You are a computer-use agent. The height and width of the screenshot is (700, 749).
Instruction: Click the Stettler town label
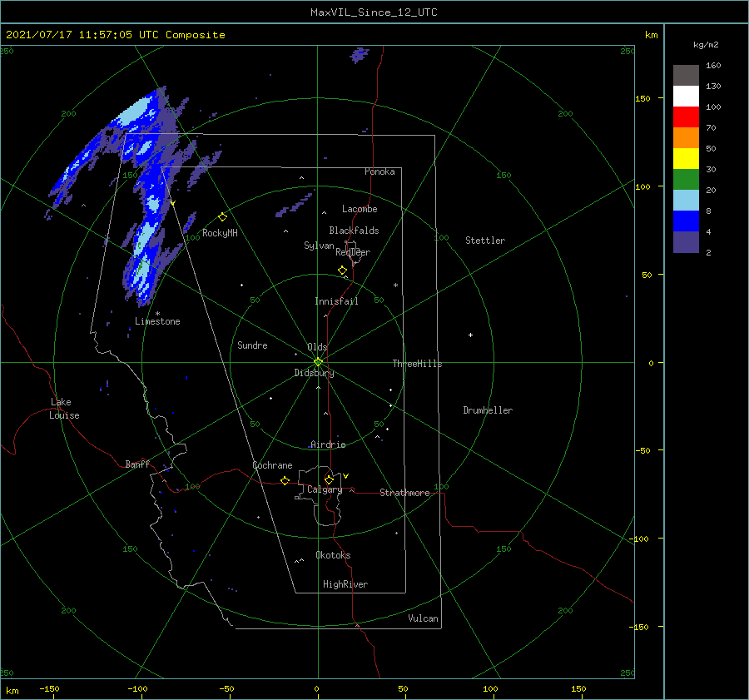[485, 241]
